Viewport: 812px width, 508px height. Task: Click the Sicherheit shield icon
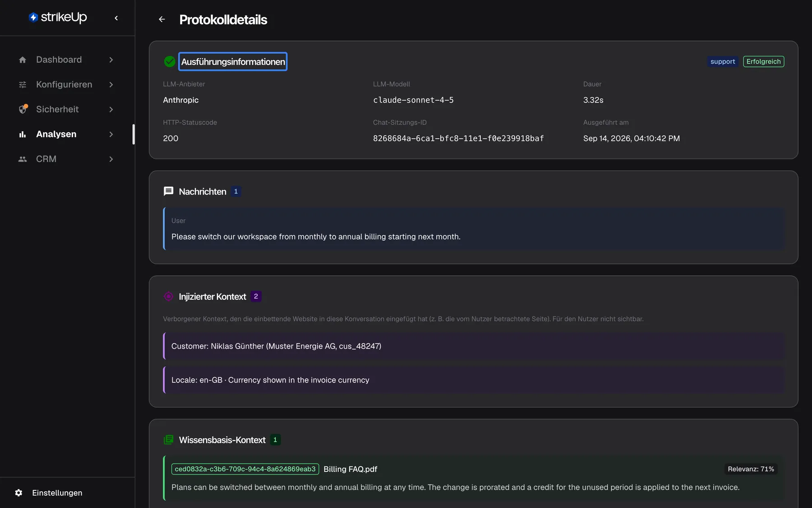(23, 109)
